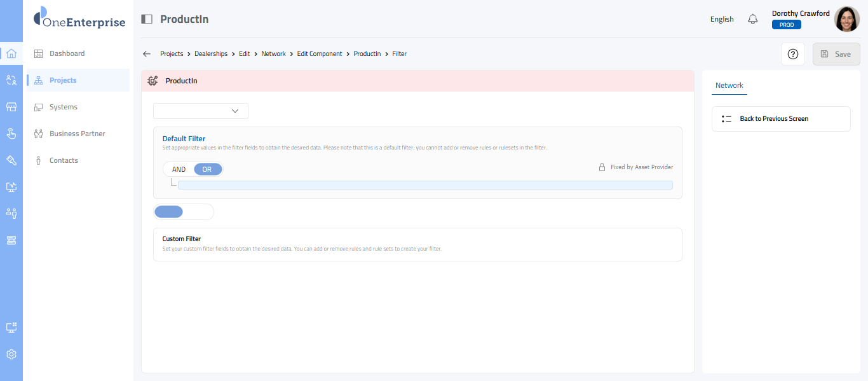This screenshot has height=381, width=868.
Task: Open Dorothy Crawford's profile menu
Action: click(x=846, y=19)
